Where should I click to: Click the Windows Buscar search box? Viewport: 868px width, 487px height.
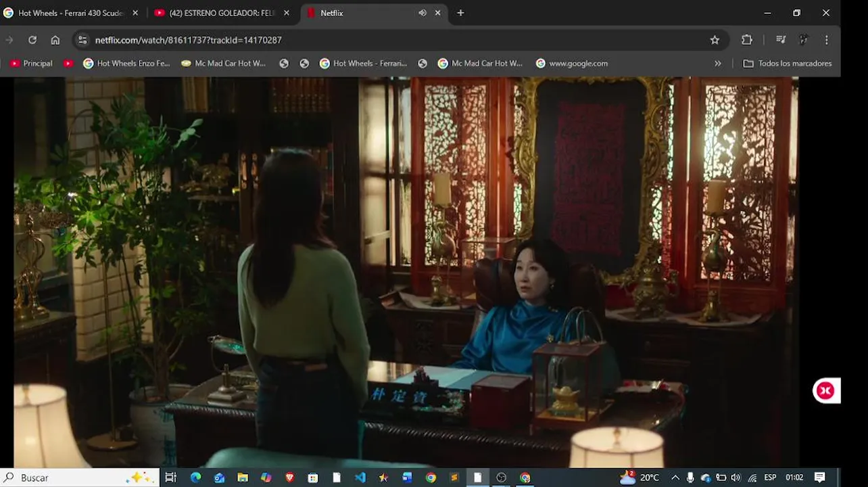pyautogui.click(x=80, y=478)
